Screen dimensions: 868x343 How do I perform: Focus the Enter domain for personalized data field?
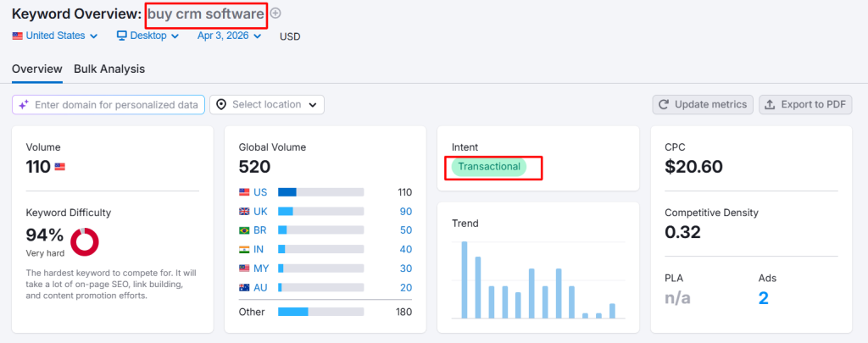(108, 104)
